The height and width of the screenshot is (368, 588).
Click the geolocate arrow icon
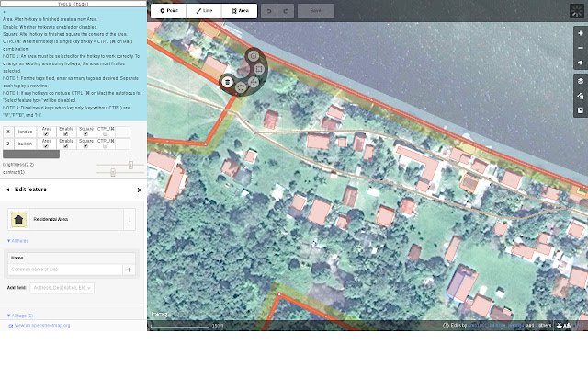(580, 63)
